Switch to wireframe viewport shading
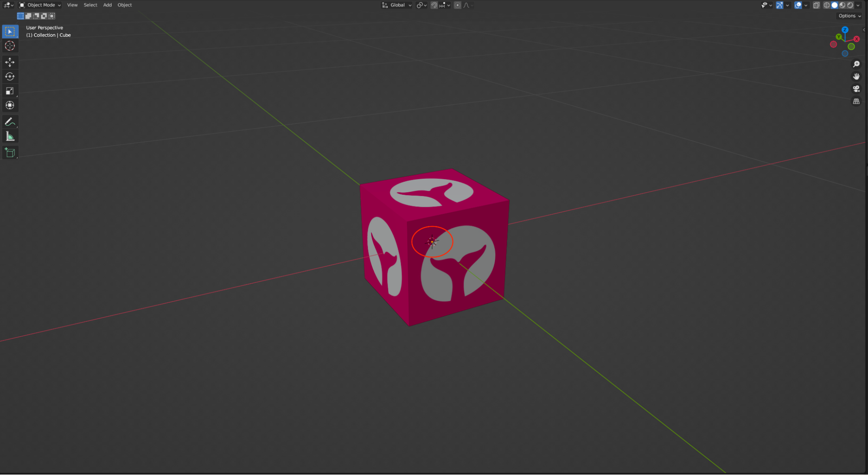 [x=826, y=5]
